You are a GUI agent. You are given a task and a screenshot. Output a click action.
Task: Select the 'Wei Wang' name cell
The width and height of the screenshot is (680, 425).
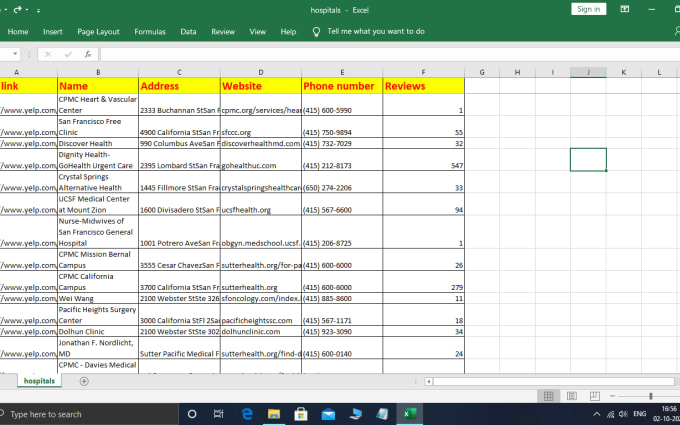(x=98, y=298)
